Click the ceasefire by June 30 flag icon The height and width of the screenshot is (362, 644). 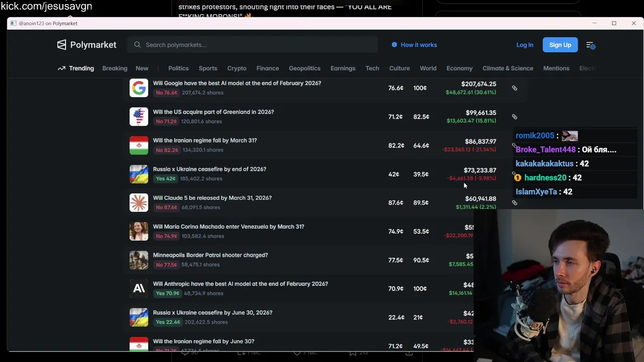[139, 317]
